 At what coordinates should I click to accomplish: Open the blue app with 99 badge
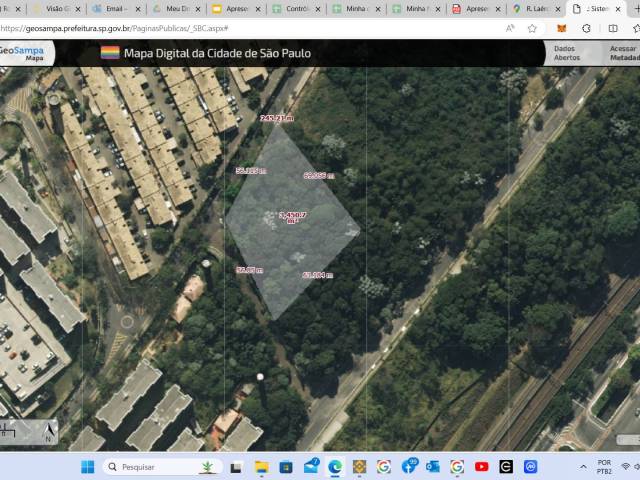(409, 466)
